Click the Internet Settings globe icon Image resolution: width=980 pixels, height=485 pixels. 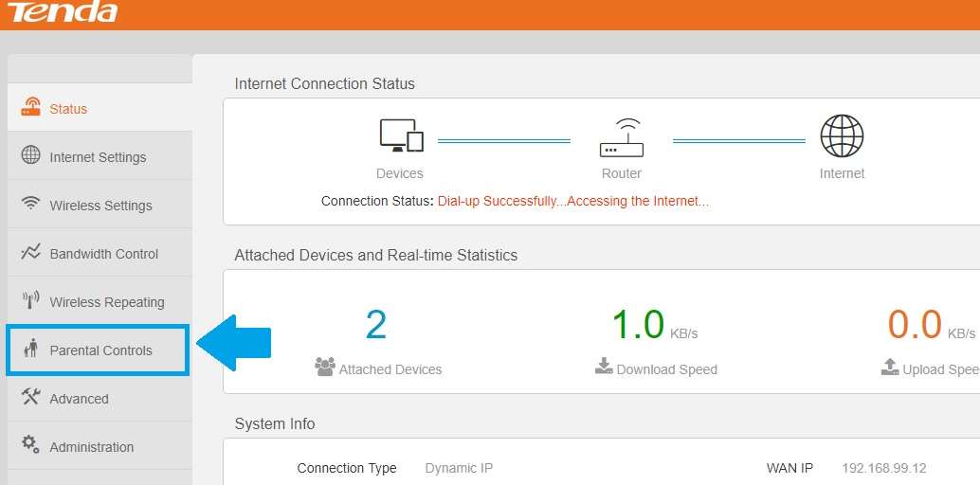coord(30,155)
